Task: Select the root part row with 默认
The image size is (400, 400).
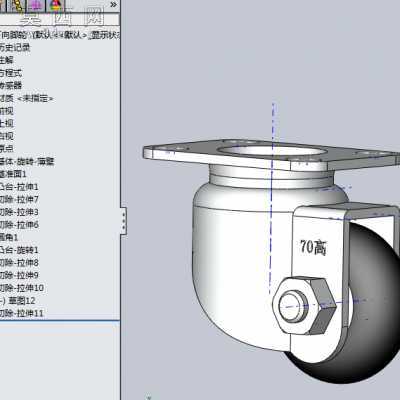Action: point(60,35)
